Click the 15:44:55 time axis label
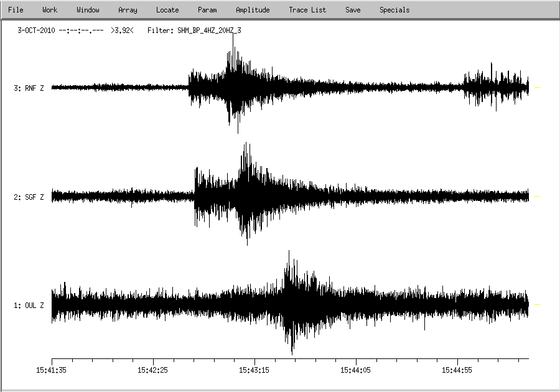The width and height of the screenshot is (560, 392). pyautogui.click(x=457, y=370)
